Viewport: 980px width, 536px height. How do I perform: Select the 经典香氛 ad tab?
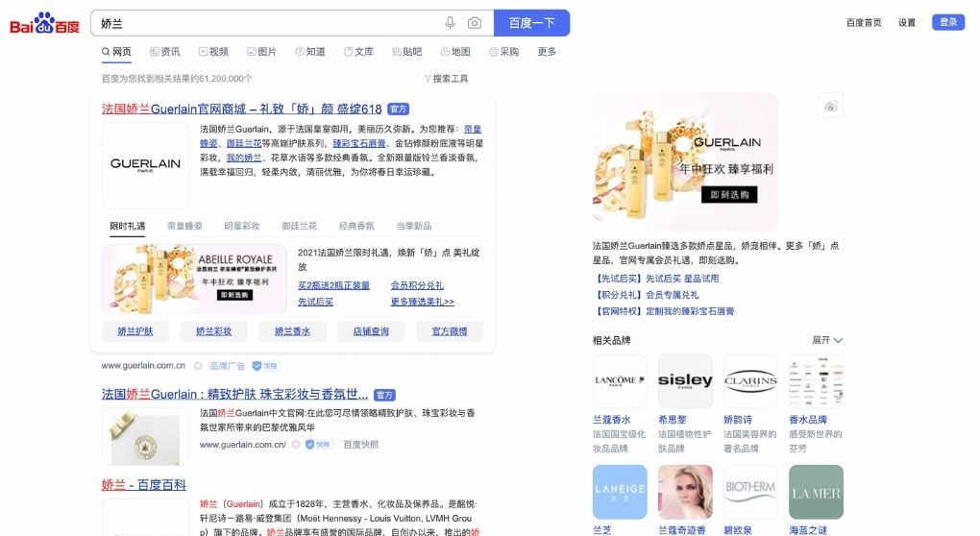click(x=356, y=226)
